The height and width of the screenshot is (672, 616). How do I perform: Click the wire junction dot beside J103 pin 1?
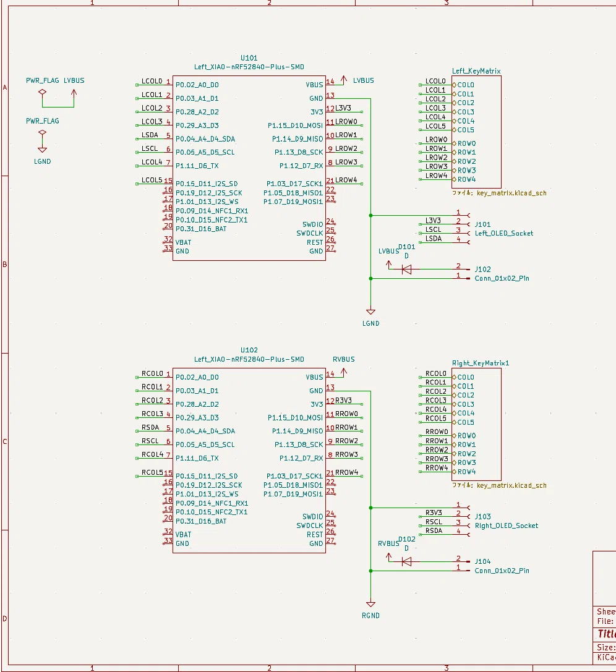(x=371, y=508)
